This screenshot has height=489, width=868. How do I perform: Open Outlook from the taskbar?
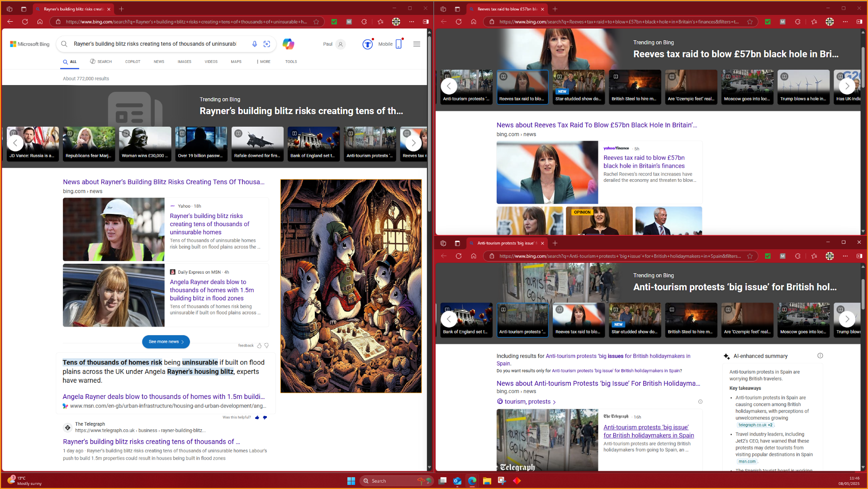coord(457,481)
